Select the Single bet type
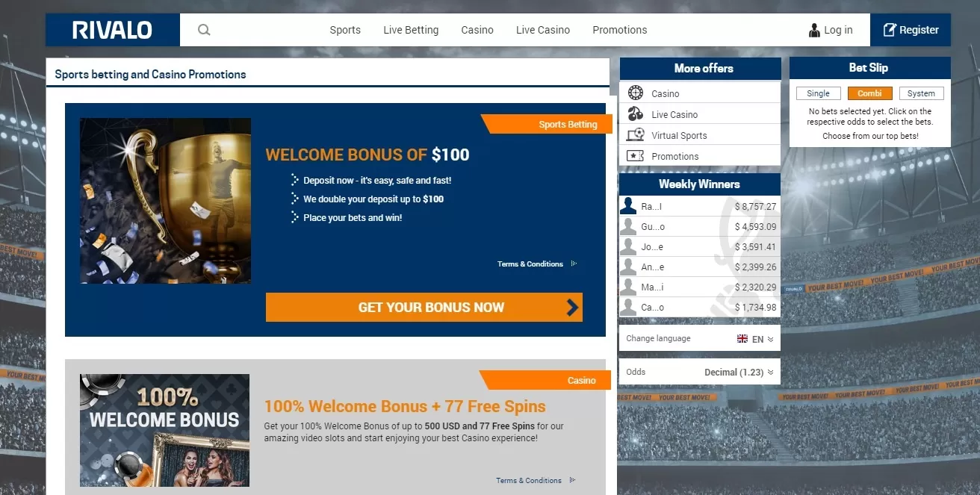 click(x=818, y=93)
